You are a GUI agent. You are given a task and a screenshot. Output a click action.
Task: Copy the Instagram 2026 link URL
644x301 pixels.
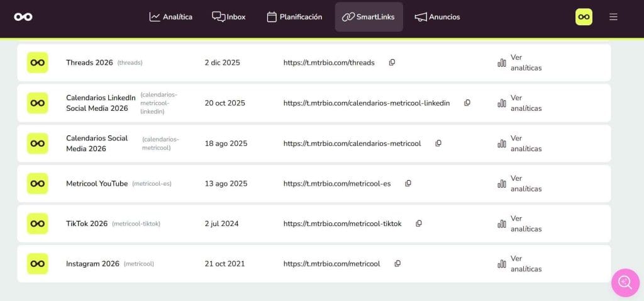click(x=397, y=264)
